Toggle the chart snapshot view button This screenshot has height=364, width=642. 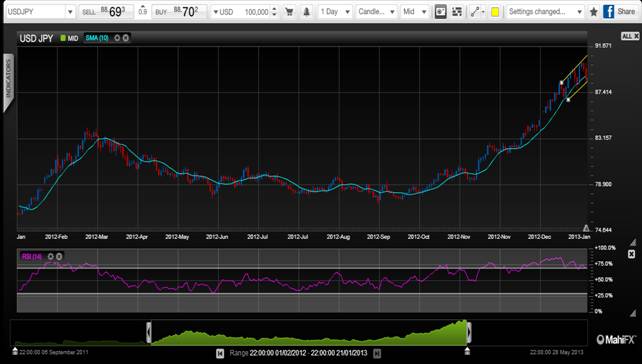point(441,12)
